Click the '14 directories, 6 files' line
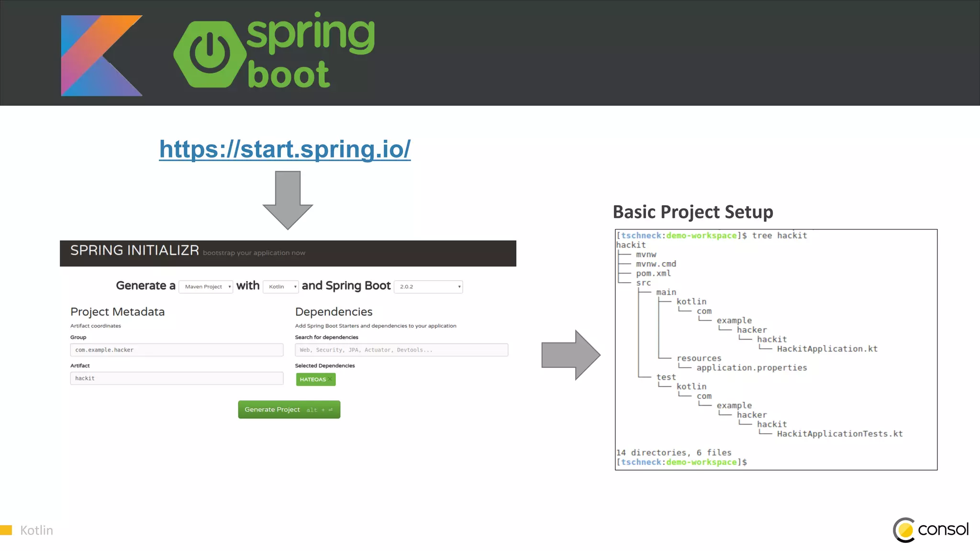 pyautogui.click(x=674, y=452)
